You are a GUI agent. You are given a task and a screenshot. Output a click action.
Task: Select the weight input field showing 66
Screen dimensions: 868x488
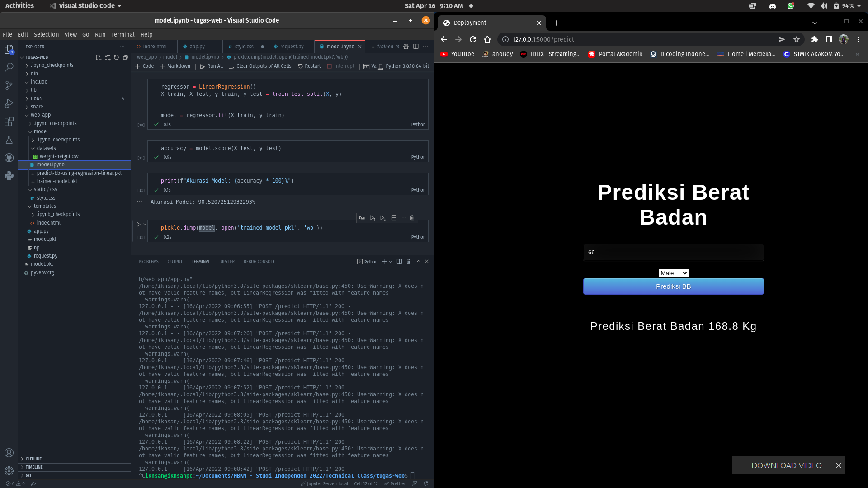click(x=673, y=253)
